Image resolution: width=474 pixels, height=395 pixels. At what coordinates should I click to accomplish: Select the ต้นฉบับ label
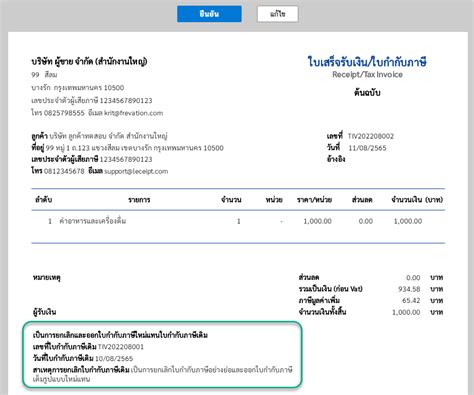point(367,93)
